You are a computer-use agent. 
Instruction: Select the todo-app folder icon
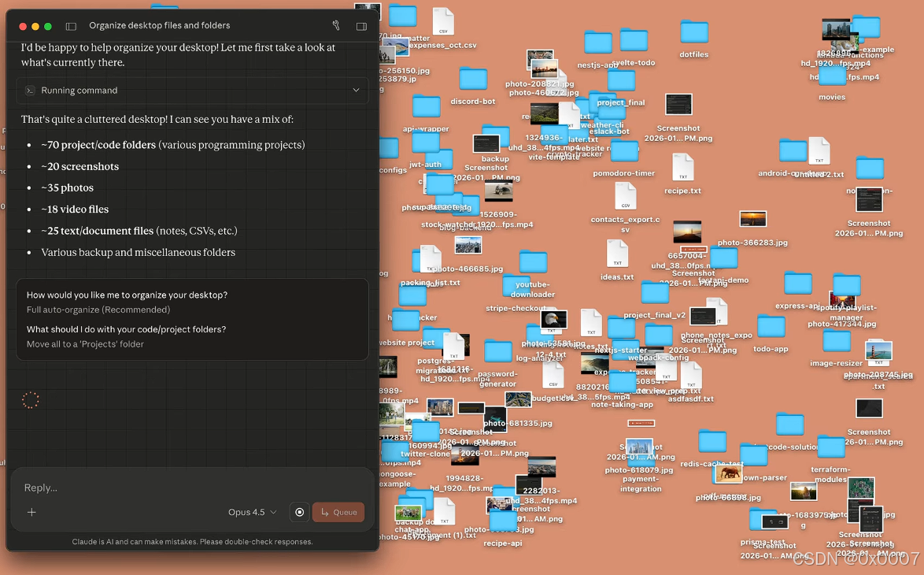point(771,327)
